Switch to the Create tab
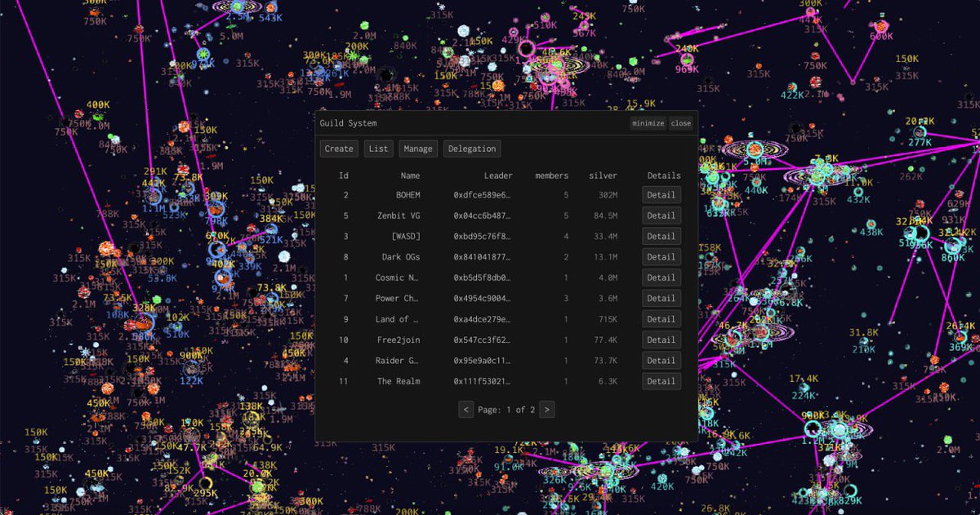This screenshot has width=980, height=515. tap(338, 149)
